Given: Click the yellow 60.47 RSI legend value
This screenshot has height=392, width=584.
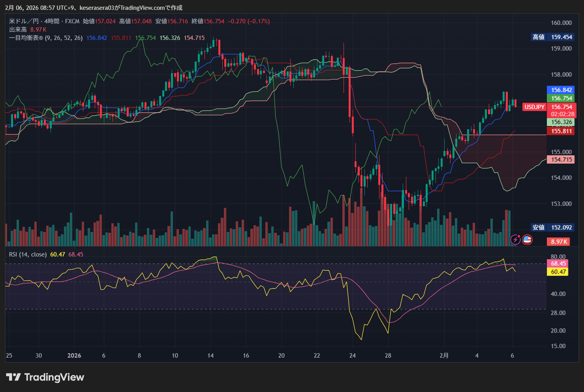Looking at the screenshot, I should click(58, 254).
